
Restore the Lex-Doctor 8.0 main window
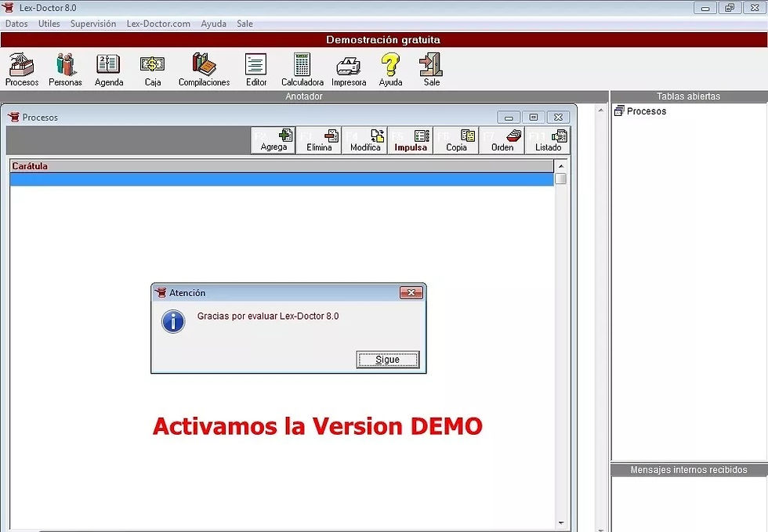[730, 8]
